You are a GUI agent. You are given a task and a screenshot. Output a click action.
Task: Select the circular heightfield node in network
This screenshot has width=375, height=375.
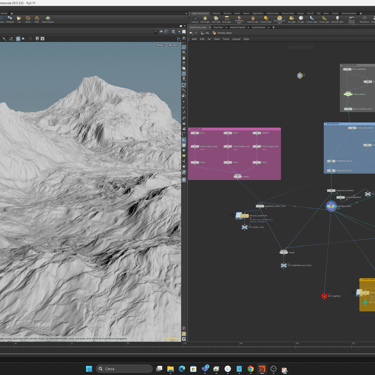click(331, 206)
